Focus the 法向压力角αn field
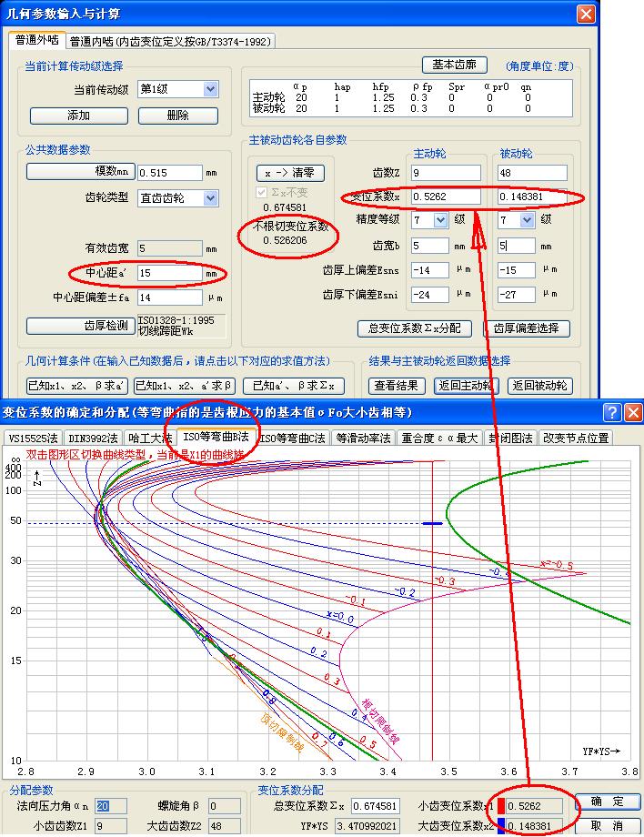Viewport: 644px width, 837px height. click(111, 806)
